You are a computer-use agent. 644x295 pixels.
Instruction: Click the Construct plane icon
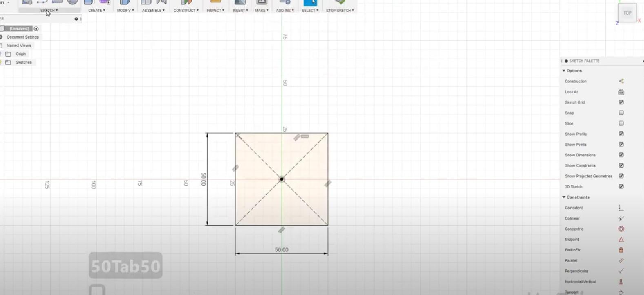(x=186, y=2)
